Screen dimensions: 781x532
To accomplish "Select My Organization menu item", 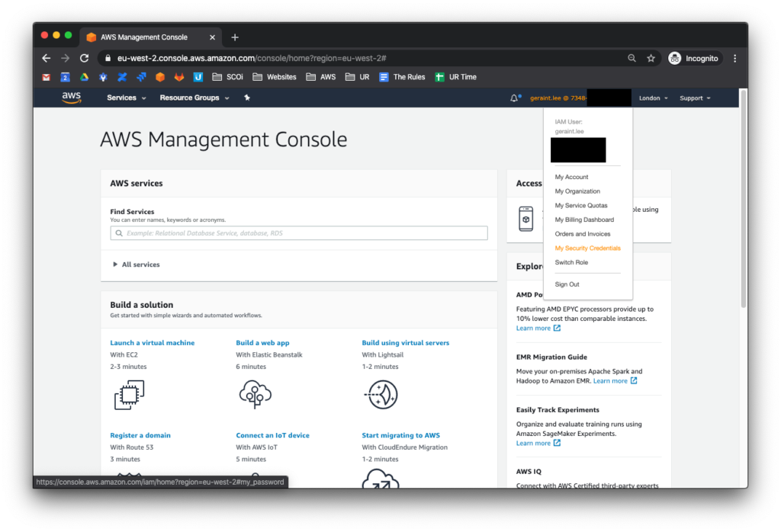I will (577, 191).
